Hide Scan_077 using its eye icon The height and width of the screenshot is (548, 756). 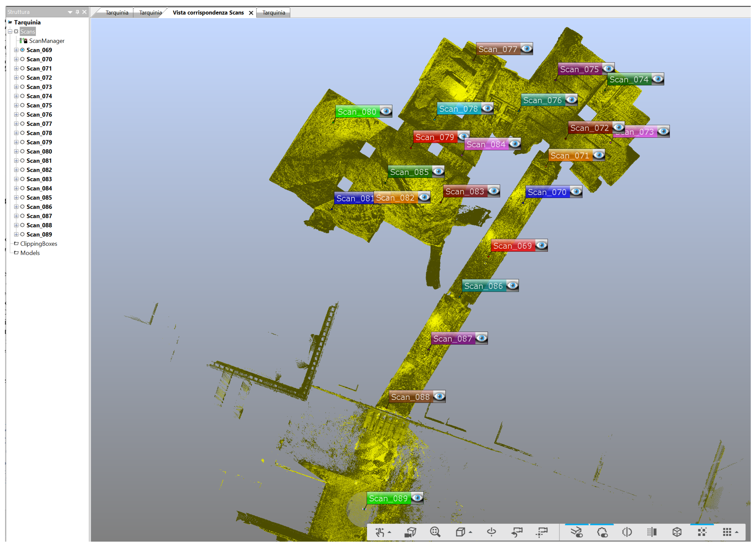[x=526, y=49]
